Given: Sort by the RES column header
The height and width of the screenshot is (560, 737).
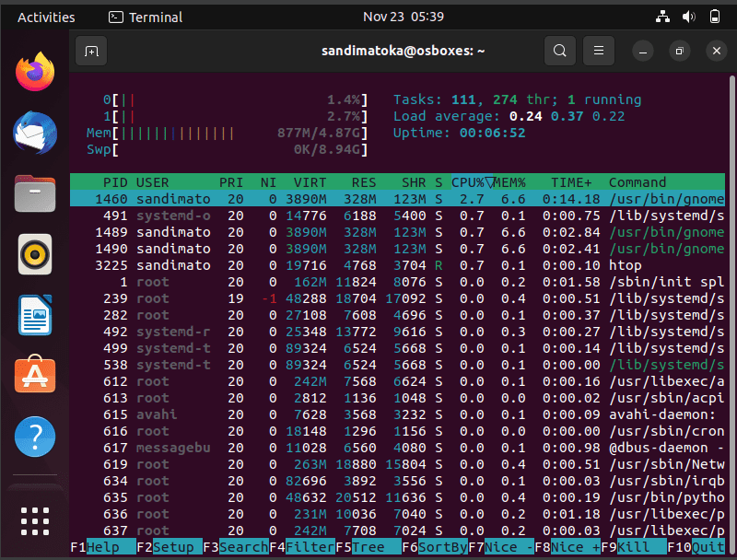Looking at the screenshot, I should click(364, 182).
